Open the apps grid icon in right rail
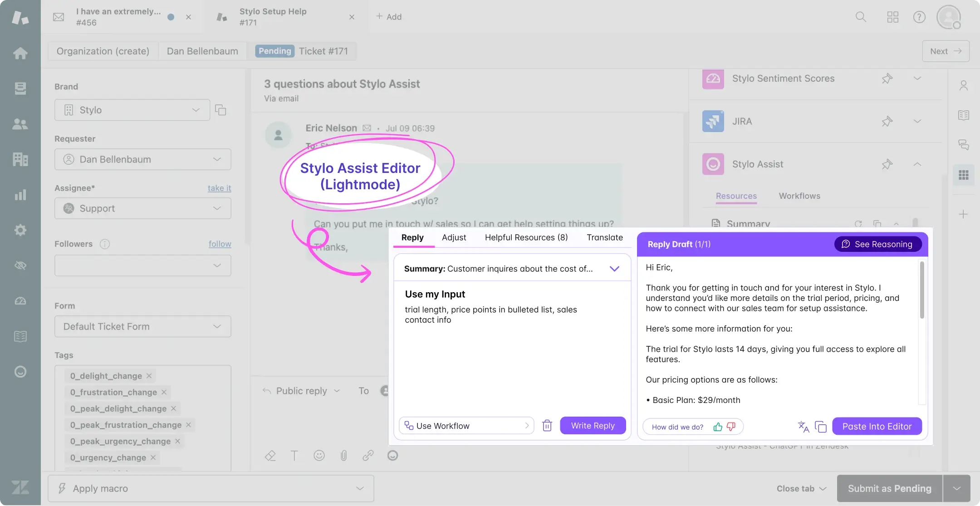This screenshot has width=980, height=506. point(964,175)
